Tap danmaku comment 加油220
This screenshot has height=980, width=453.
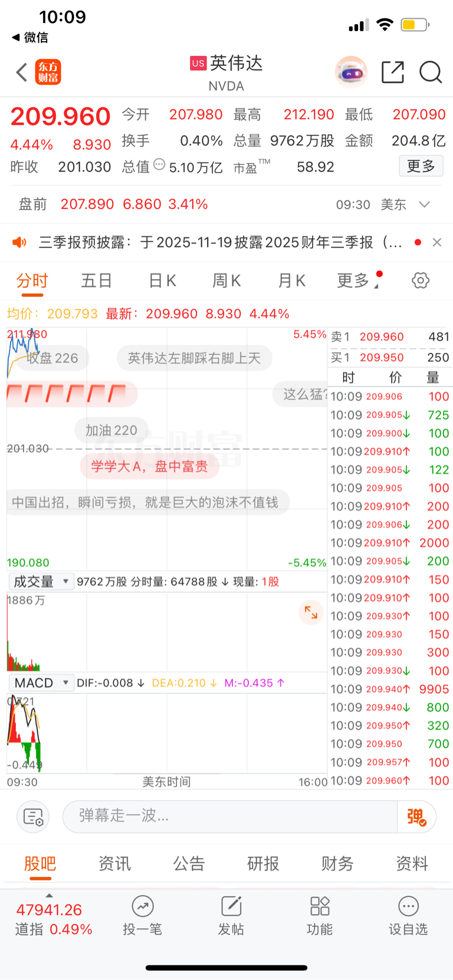pyautogui.click(x=111, y=431)
